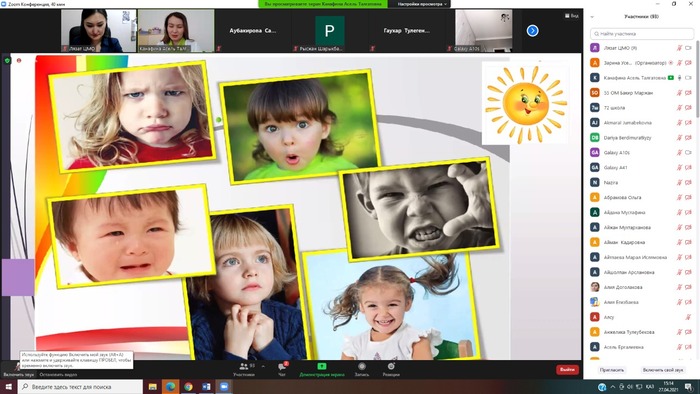Open the Reactions menu icon
The width and height of the screenshot is (700, 394).
[391, 369]
